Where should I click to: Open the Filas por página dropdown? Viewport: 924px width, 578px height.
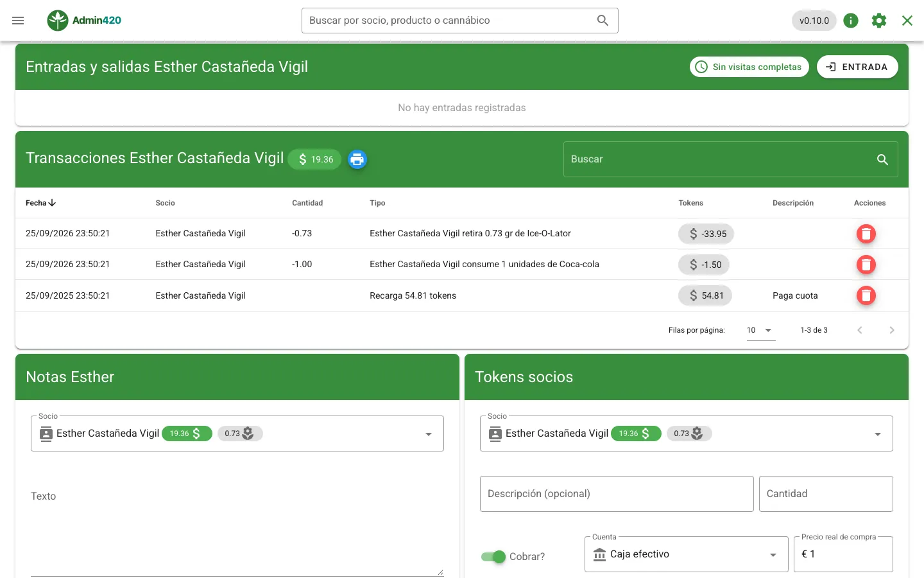761,330
